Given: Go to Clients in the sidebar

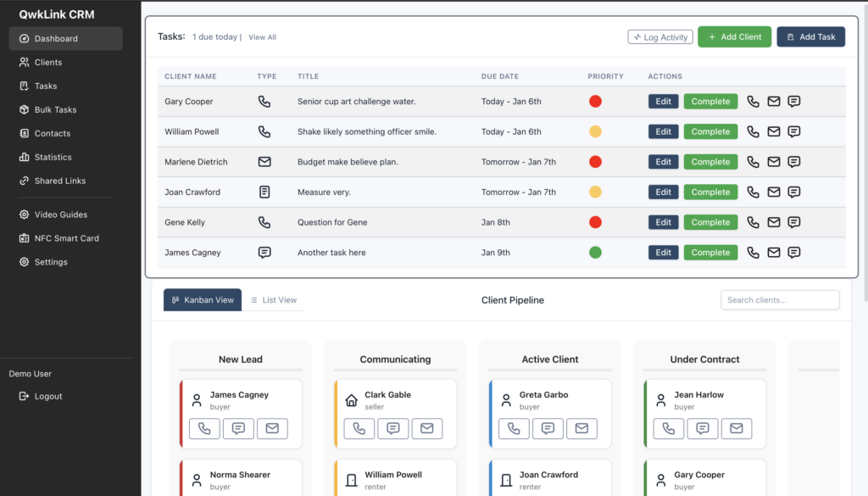Looking at the screenshot, I should [x=66, y=63].
